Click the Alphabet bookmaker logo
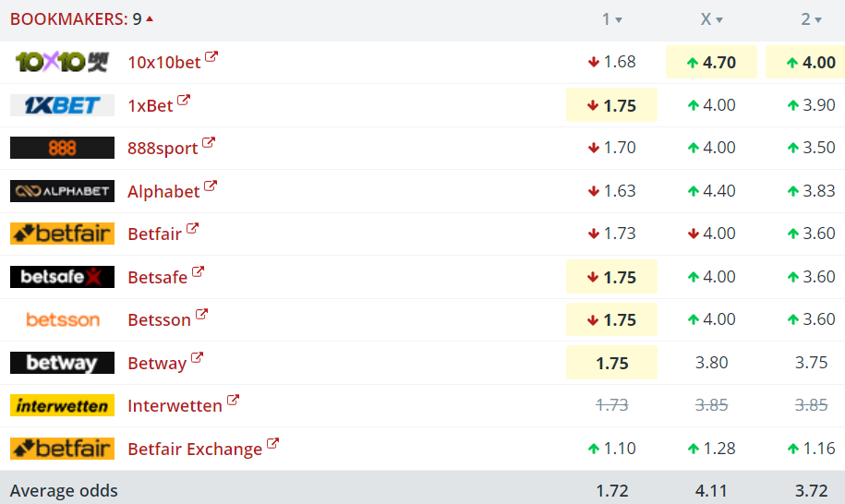Image resolution: width=845 pixels, height=504 pixels. [62, 191]
